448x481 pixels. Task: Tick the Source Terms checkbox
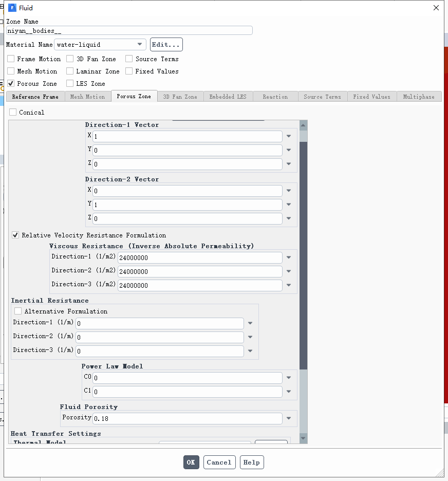point(129,59)
